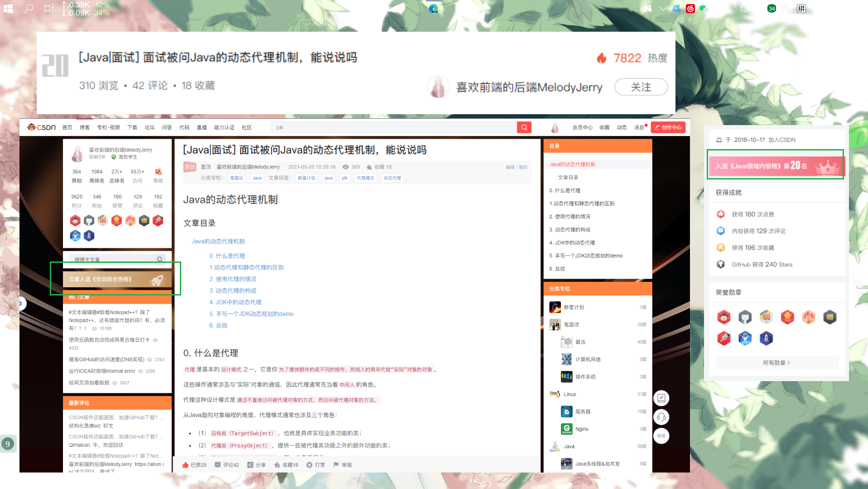Expand the system tray hidden icons chevron

(x=663, y=9)
